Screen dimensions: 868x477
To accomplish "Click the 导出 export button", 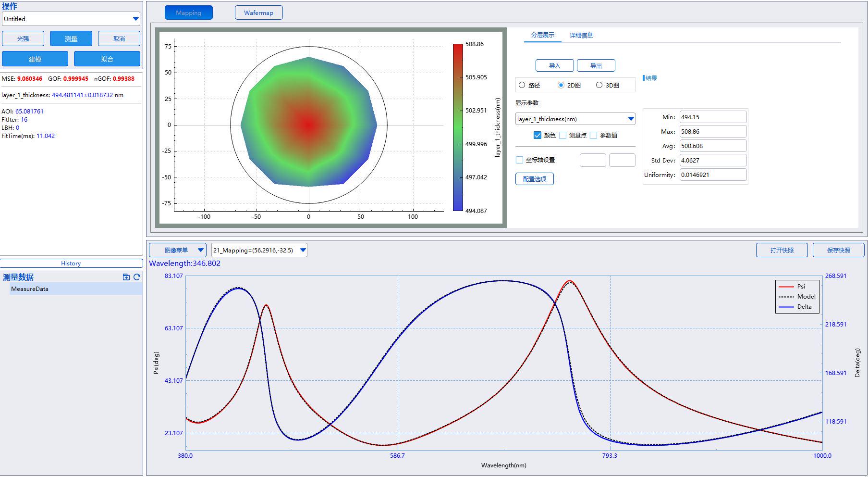I will 596,65.
